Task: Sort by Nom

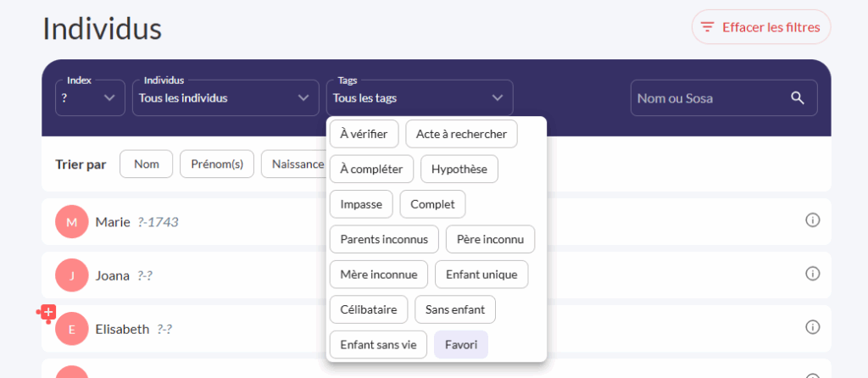Action: tap(147, 164)
